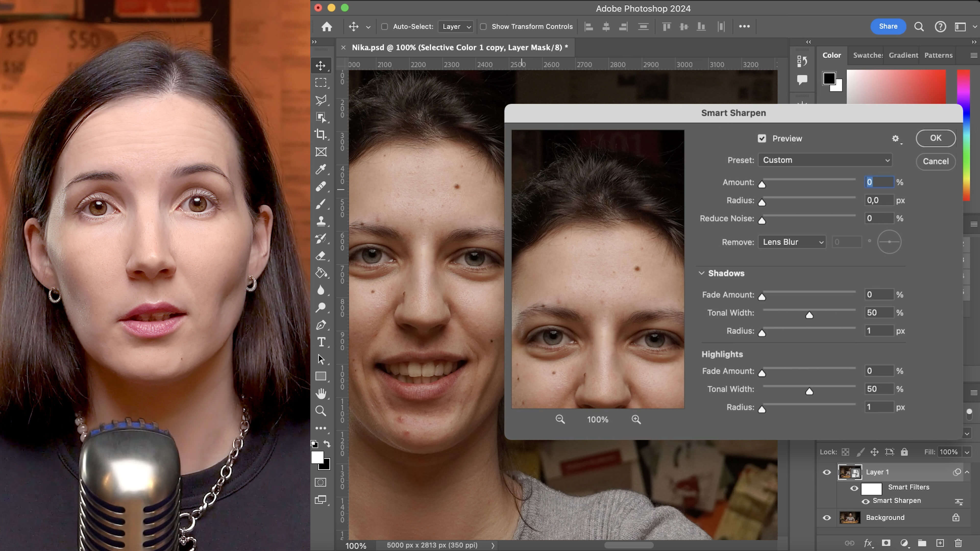The image size is (980, 551).
Task: Click the sharpen Radius input field
Action: click(878, 201)
